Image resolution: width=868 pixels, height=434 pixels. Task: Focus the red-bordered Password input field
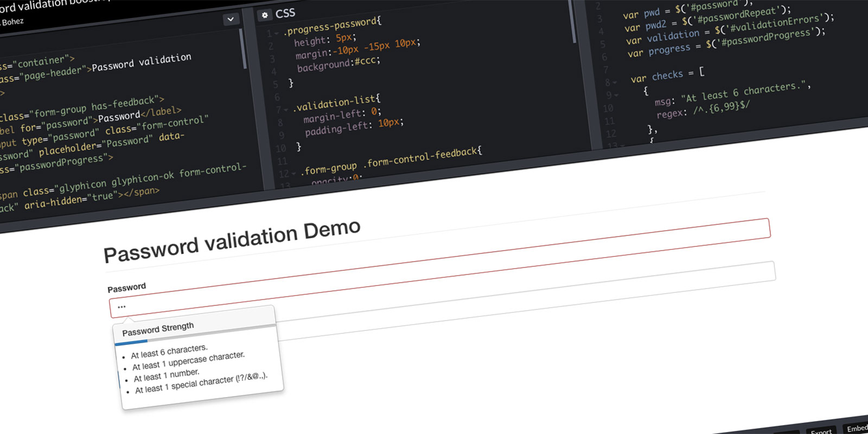pos(439,267)
